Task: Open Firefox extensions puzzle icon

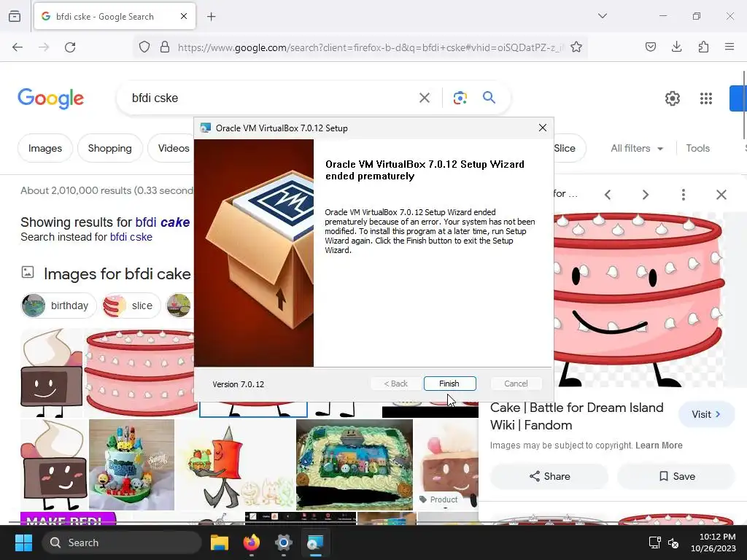Action: [703, 47]
